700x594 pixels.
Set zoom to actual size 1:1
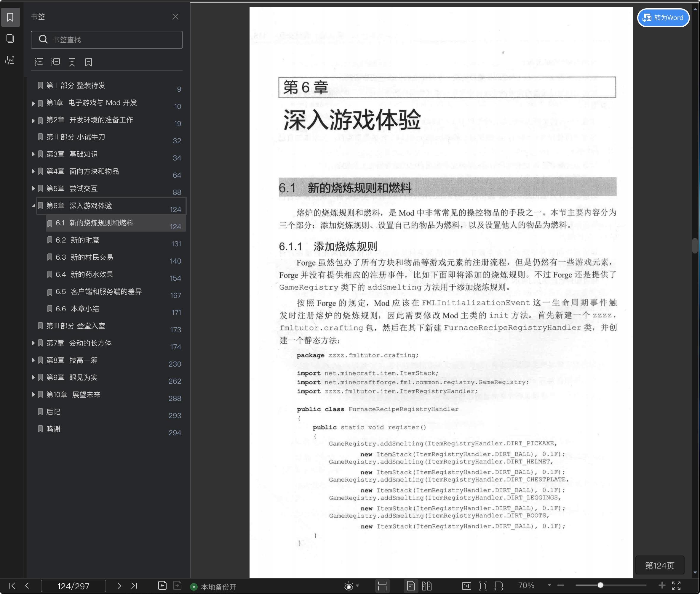click(x=467, y=586)
